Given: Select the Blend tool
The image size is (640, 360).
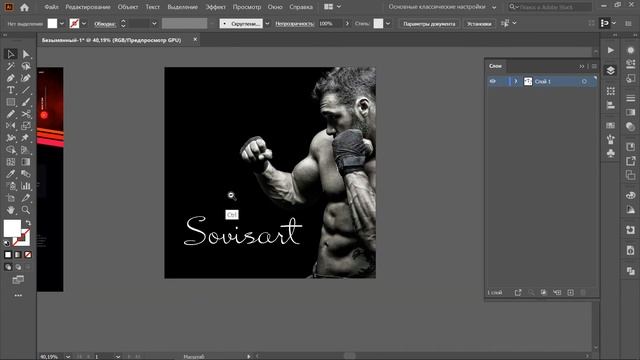Looking at the screenshot, I should pos(26,174).
